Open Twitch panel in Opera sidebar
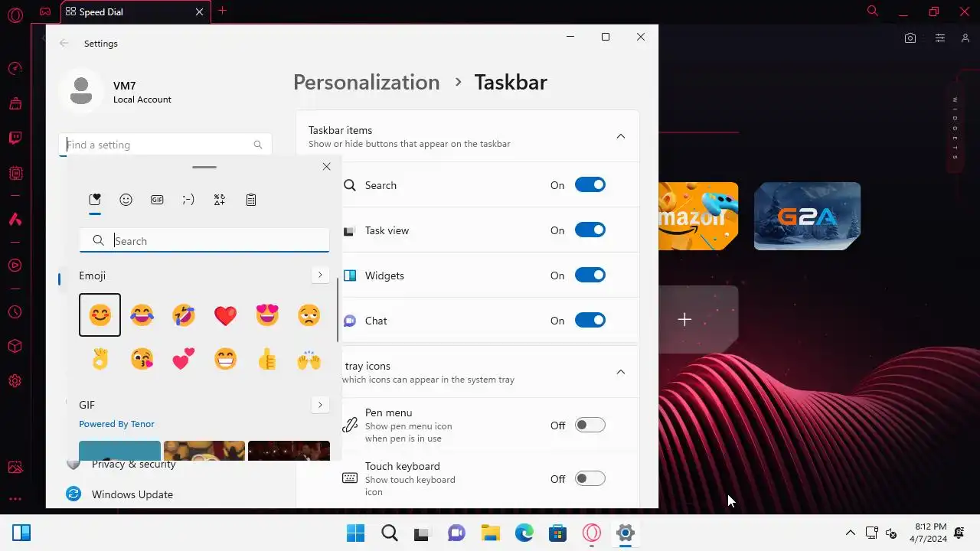 [15, 139]
